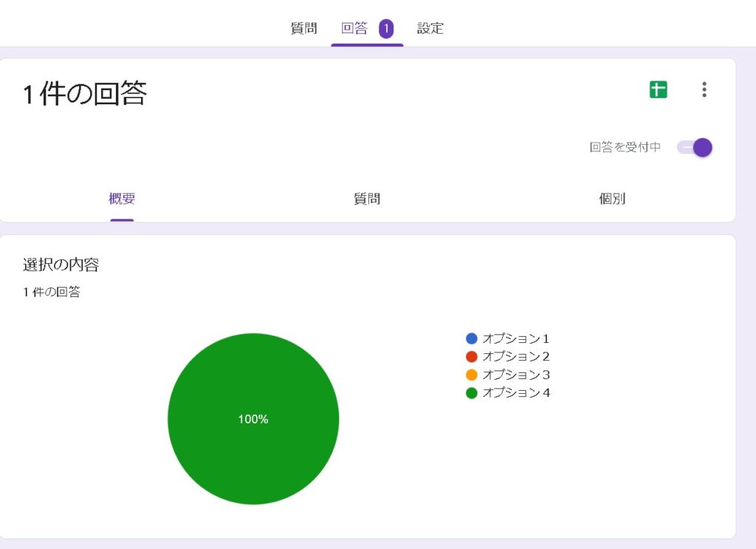Open responses in Google Sheets

658,90
